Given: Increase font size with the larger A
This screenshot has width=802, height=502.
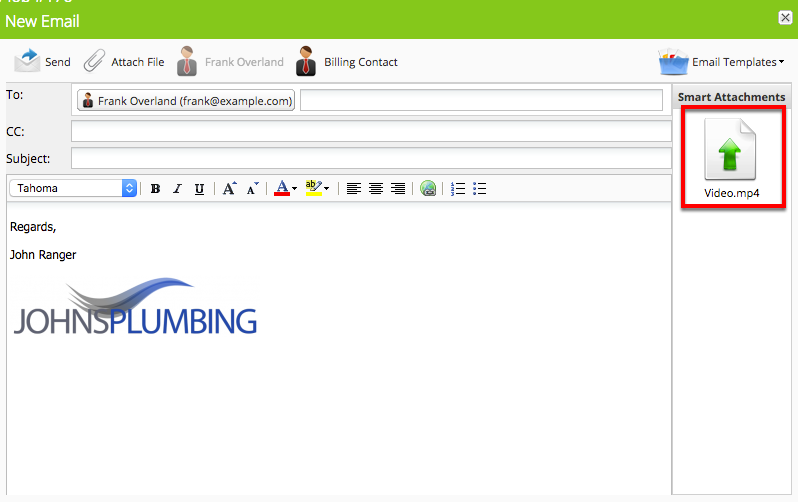Looking at the screenshot, I should point(229,189).
